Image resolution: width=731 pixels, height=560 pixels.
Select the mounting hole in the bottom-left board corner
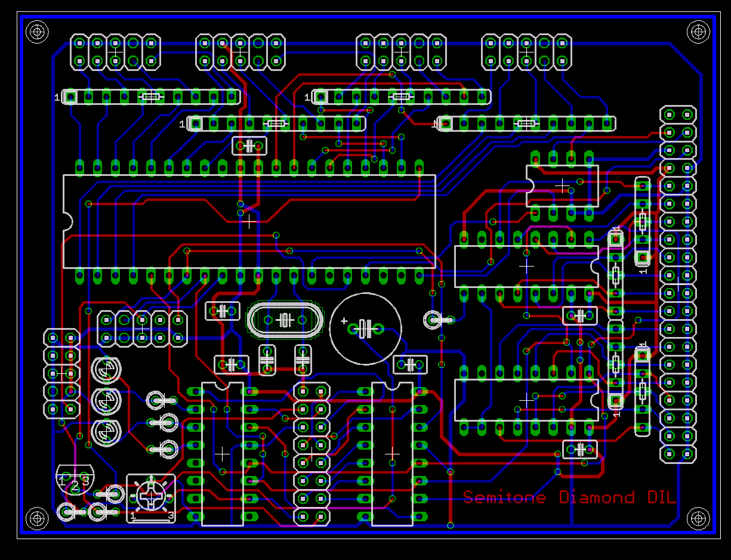pyautogui.click(x=37, y=518)
